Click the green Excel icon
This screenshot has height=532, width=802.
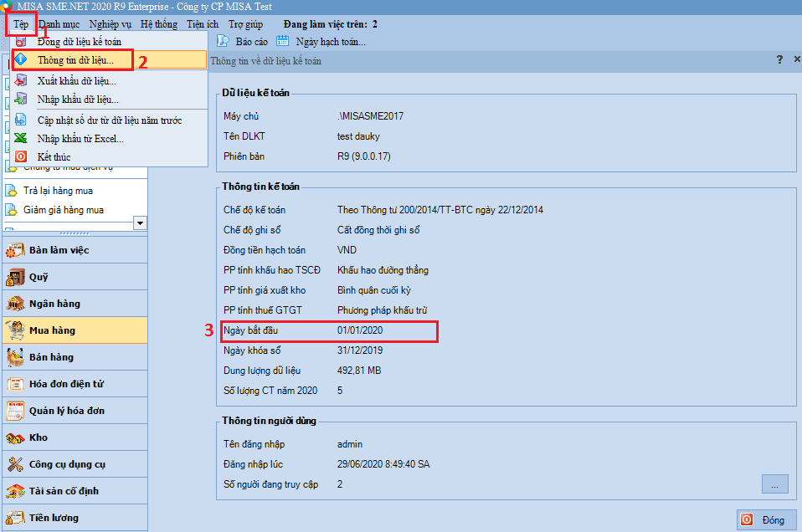21,138
